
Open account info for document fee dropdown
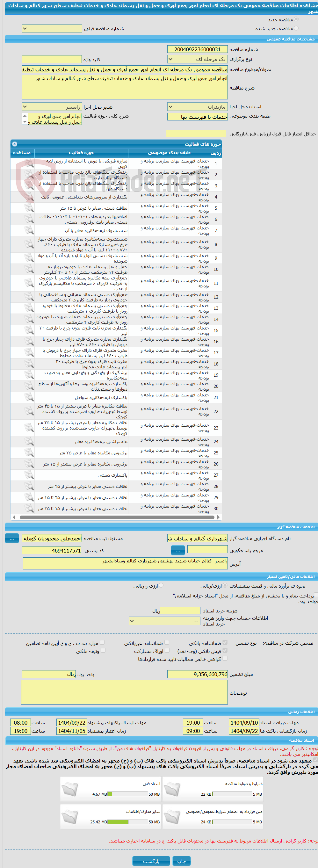(165, 621)
